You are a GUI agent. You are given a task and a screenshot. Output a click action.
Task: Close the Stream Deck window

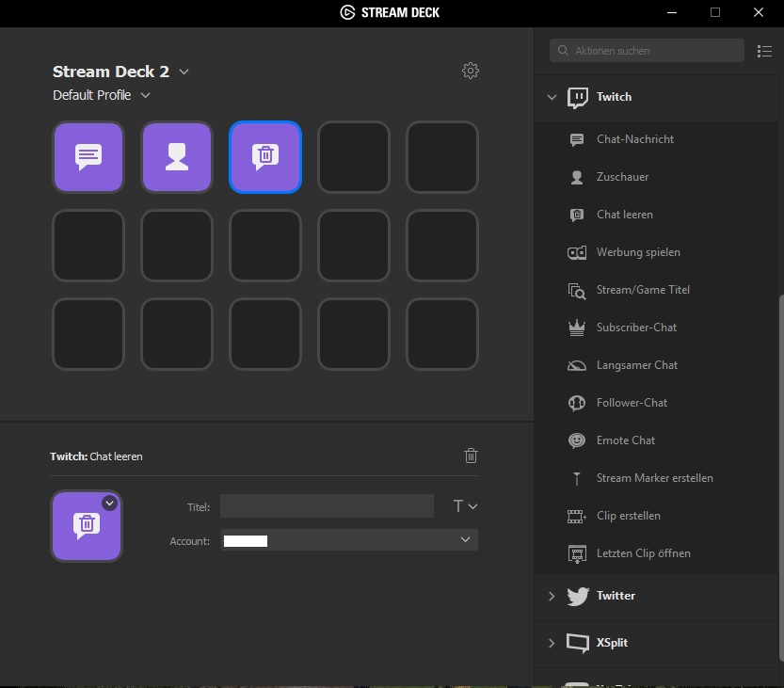(x=759, y=12)
